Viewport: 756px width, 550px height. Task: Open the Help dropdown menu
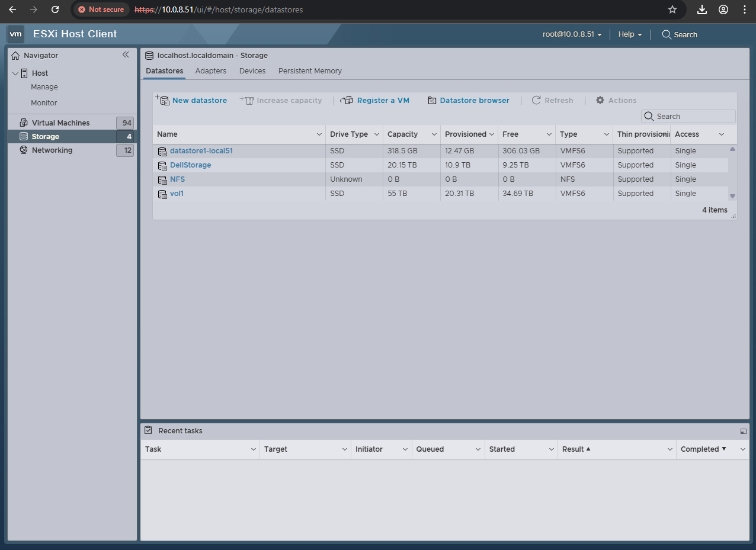(630, 34)
